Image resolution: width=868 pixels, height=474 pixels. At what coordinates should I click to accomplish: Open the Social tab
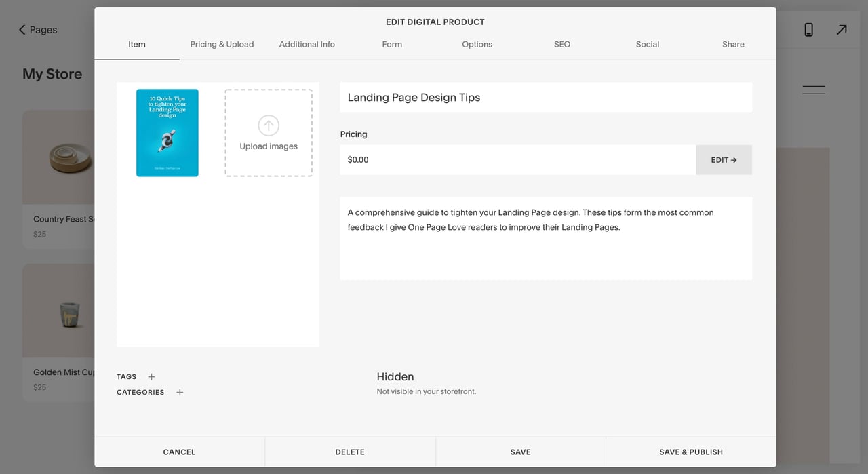coord(647,44)
